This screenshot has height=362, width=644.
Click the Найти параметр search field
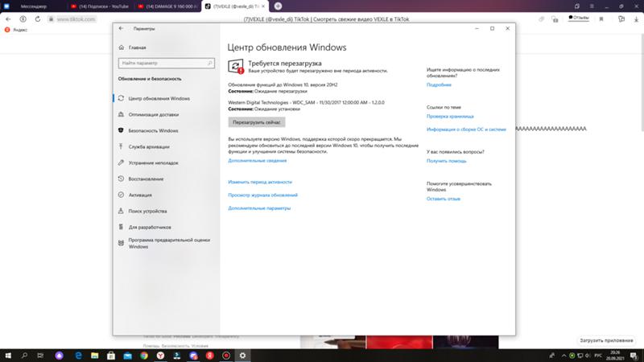(x=167, y=64)
